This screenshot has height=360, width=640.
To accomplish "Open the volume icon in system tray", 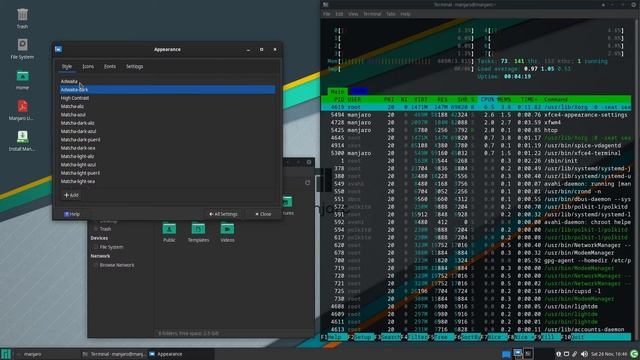I will 584,354.
